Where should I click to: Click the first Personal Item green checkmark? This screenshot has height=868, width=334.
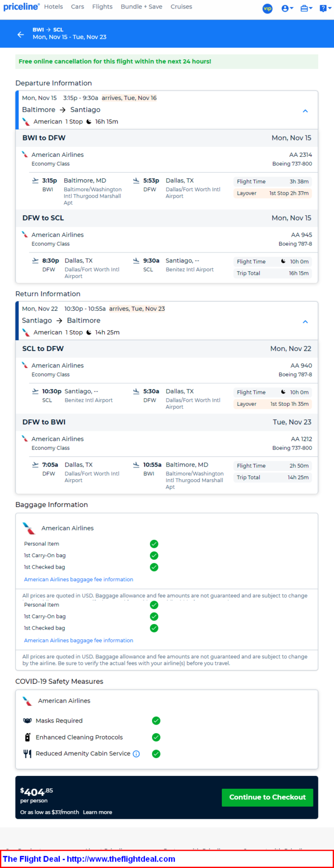pos(154,544)
